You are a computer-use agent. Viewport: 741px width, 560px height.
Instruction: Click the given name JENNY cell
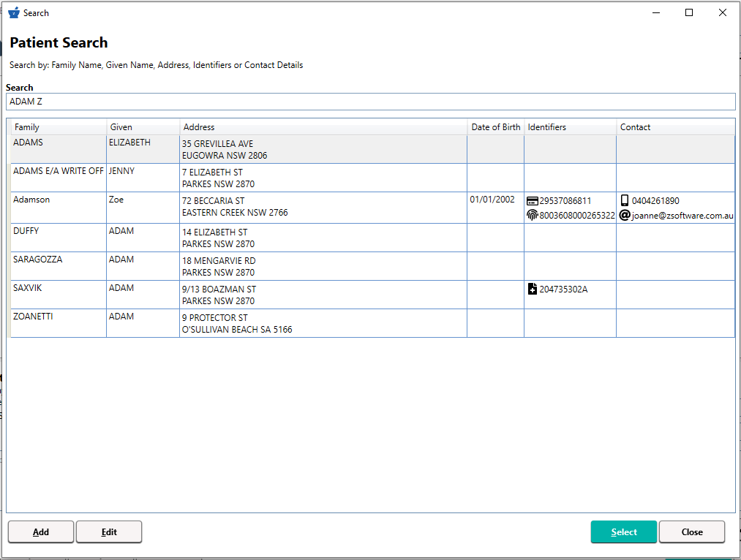pos(143,178)
